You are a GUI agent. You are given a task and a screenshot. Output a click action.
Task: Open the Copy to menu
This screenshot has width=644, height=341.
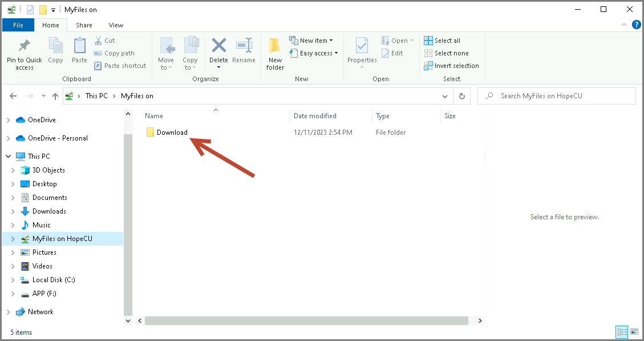point(190,54)
